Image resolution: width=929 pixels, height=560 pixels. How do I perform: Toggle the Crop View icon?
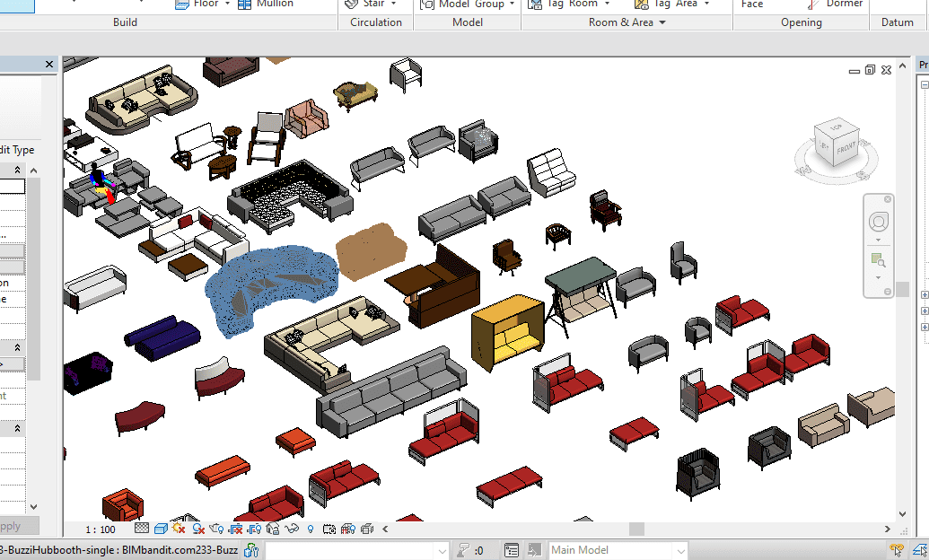(x=235, y=529)
